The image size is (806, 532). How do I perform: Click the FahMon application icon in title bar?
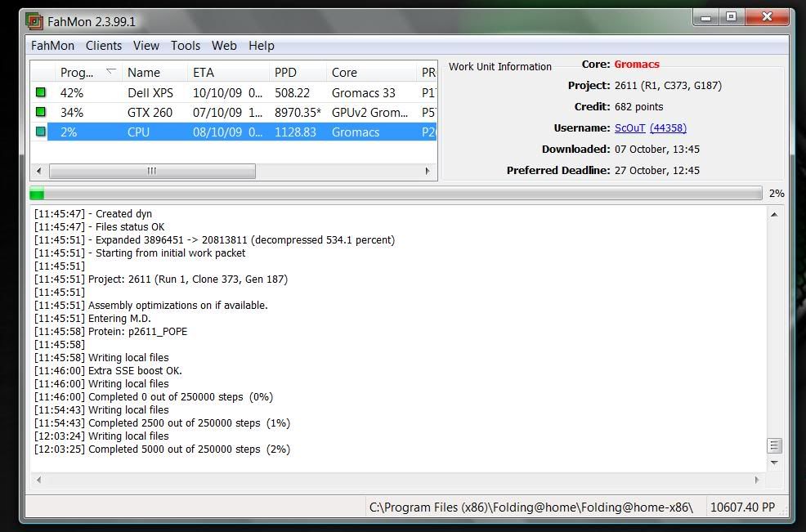(x=34, y=21)
